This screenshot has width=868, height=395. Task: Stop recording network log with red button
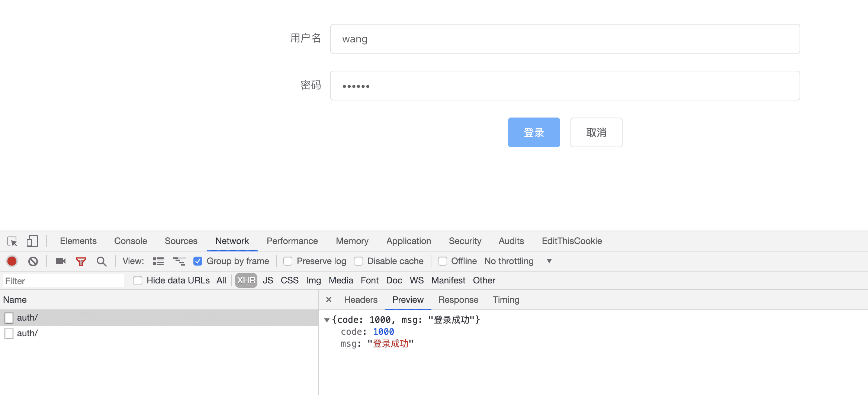click(12, 261)
